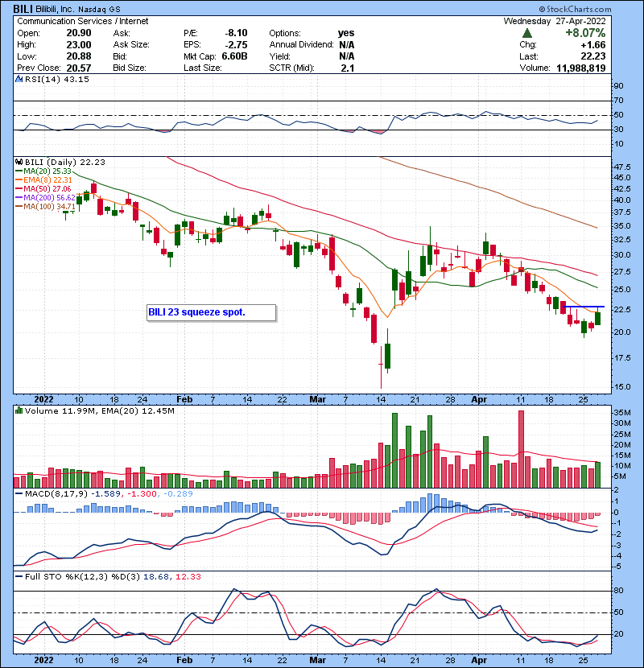Click the Volume 11.99M, EMA(20) 12.45M label
This screenshot has height=668, width=644.
99,410
